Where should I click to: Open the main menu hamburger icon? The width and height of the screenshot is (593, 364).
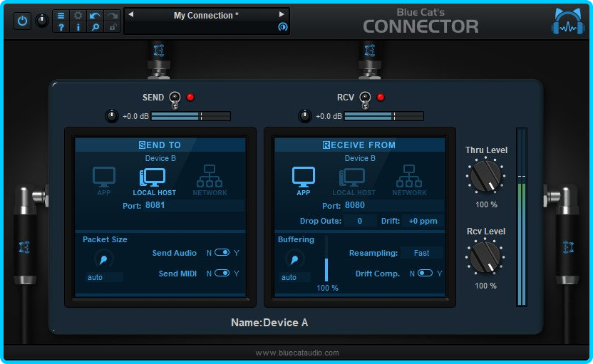pyautogui.click(x=61, y=16)
